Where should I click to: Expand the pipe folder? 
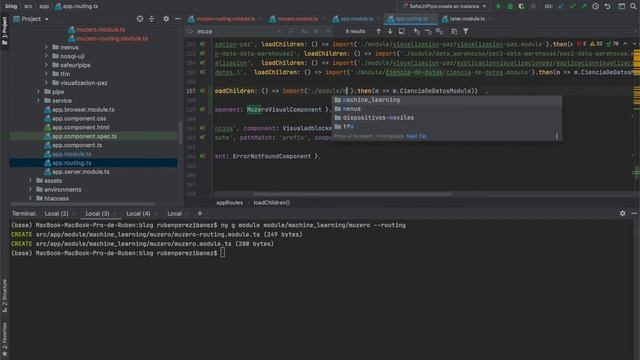(x=38, y=92)
